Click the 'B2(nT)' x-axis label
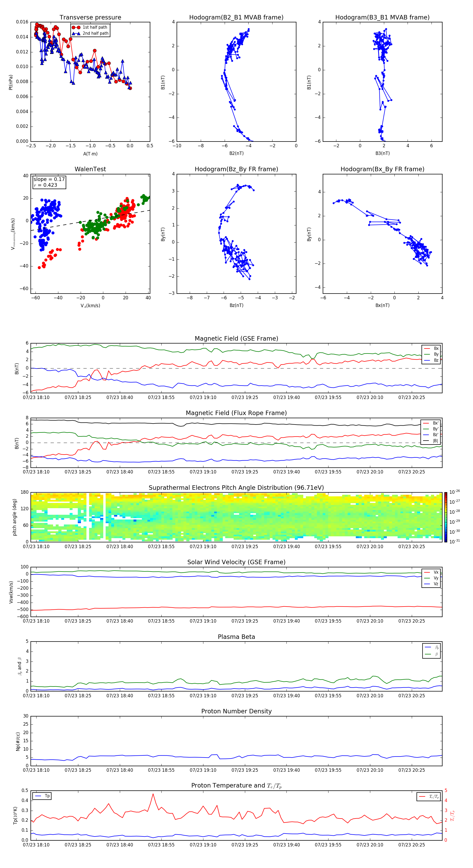The image size is (473, 868). (236, 153)
